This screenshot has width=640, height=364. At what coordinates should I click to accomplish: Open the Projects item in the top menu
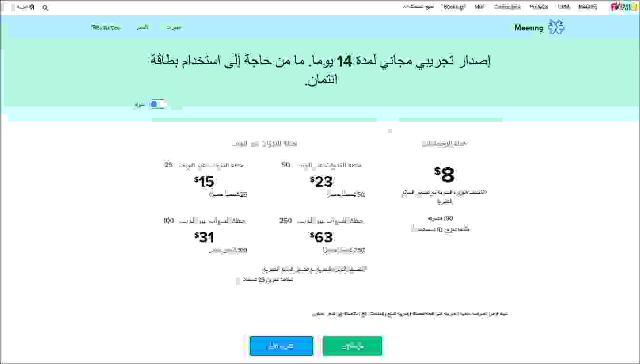click(538, 7)
